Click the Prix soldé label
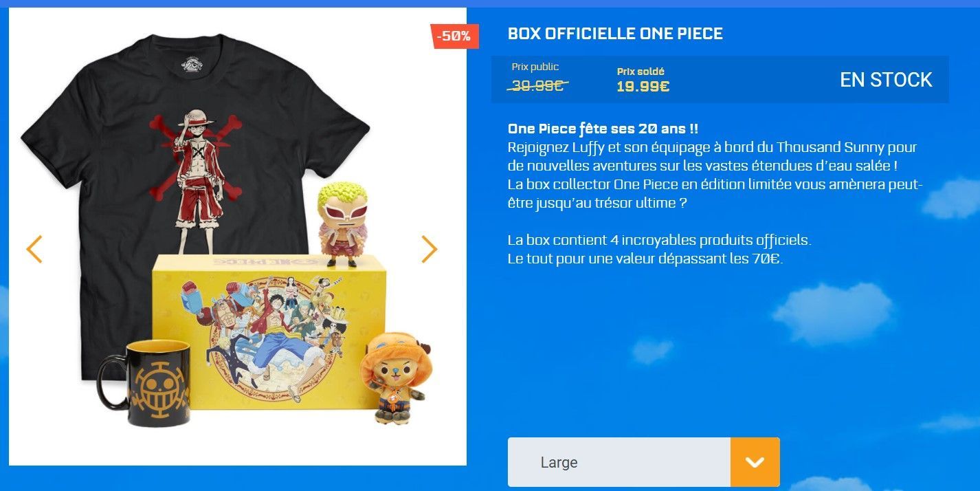This screenshot has width=980, height=491. 641,72
